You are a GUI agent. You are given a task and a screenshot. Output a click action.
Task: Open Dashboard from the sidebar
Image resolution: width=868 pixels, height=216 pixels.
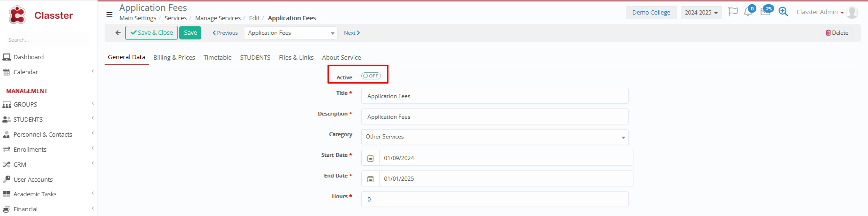(x=28, y=57)
